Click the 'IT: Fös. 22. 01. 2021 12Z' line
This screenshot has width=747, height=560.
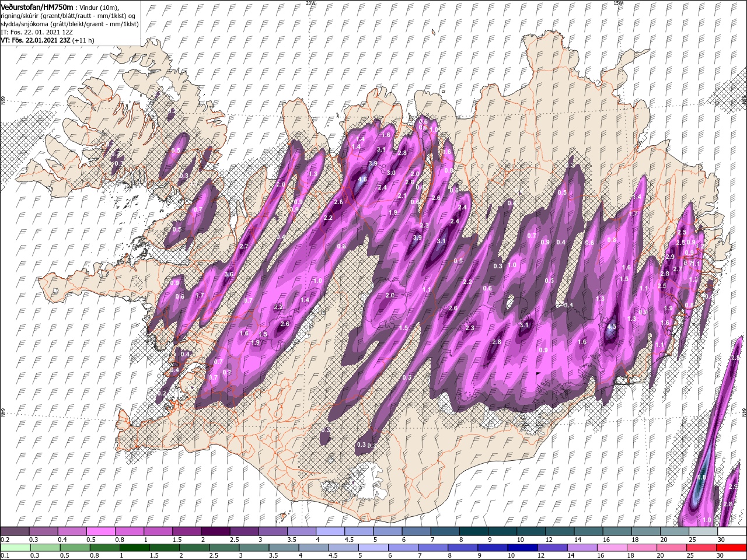click(x=37, y=32)
